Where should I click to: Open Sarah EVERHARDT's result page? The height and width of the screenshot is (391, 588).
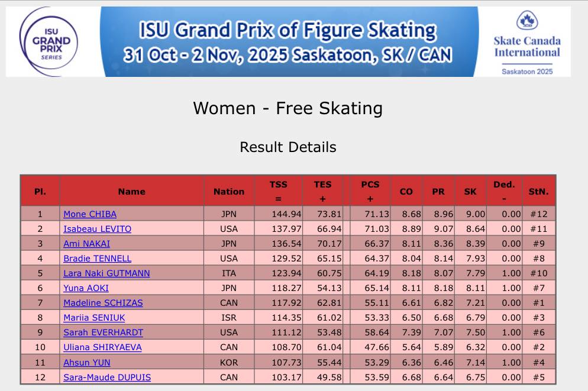[x=104, y=332]
